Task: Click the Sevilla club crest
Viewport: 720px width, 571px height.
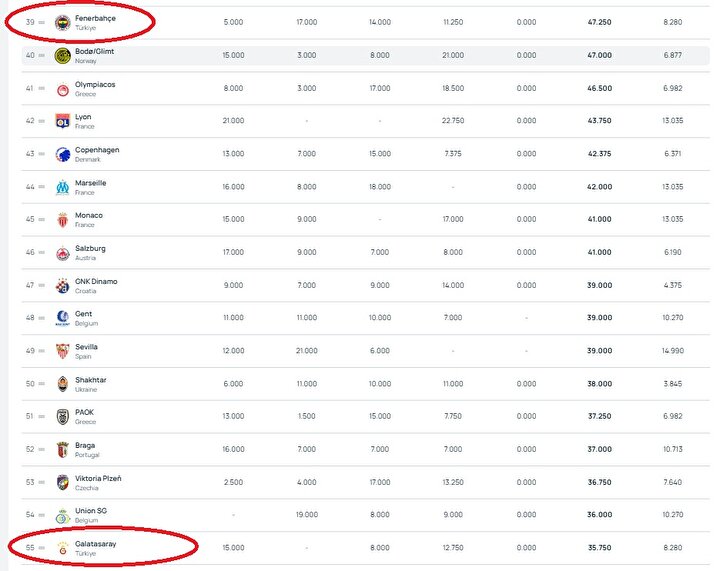Action: click(x=62, y=351)
